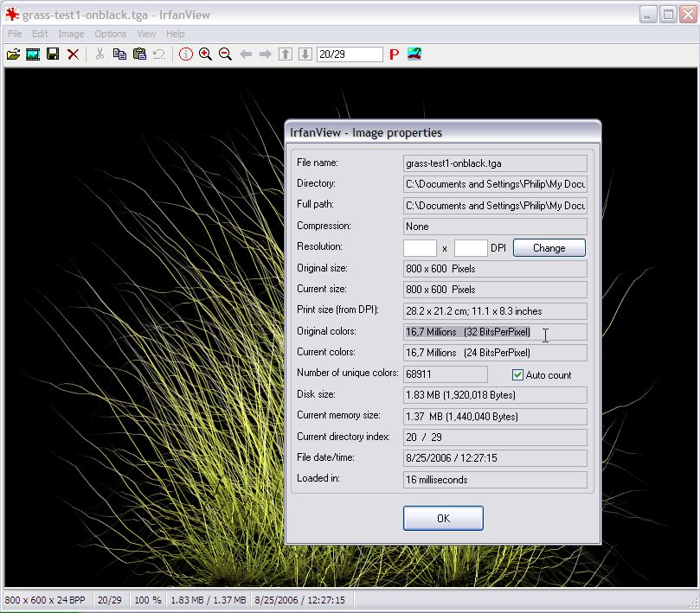
Task: Open the File menu
Action: pos(15,34)
